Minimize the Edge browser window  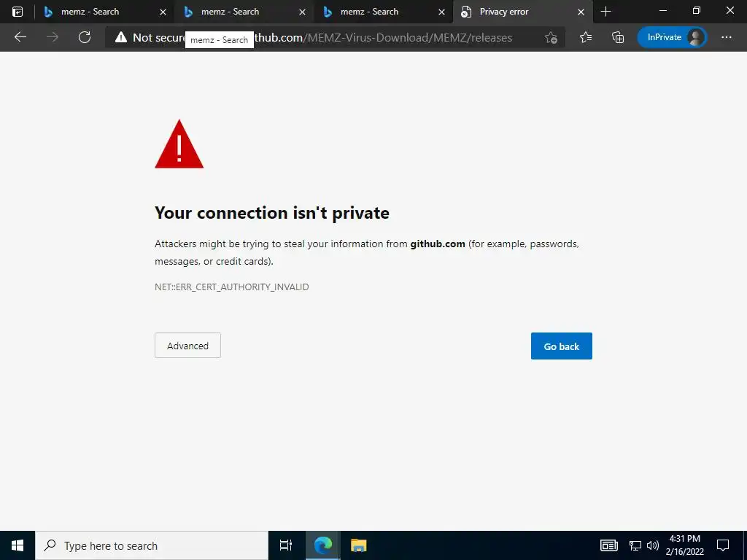pos(662,10)
